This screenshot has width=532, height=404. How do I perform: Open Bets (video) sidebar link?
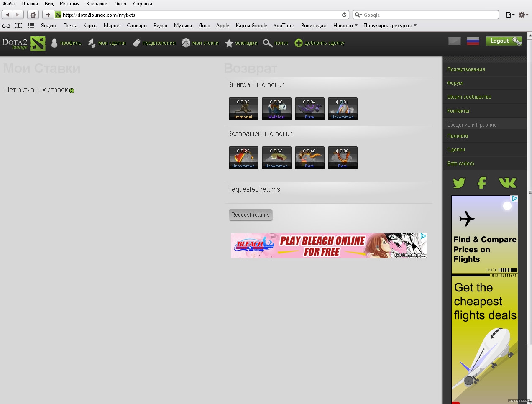pos(460,164)
